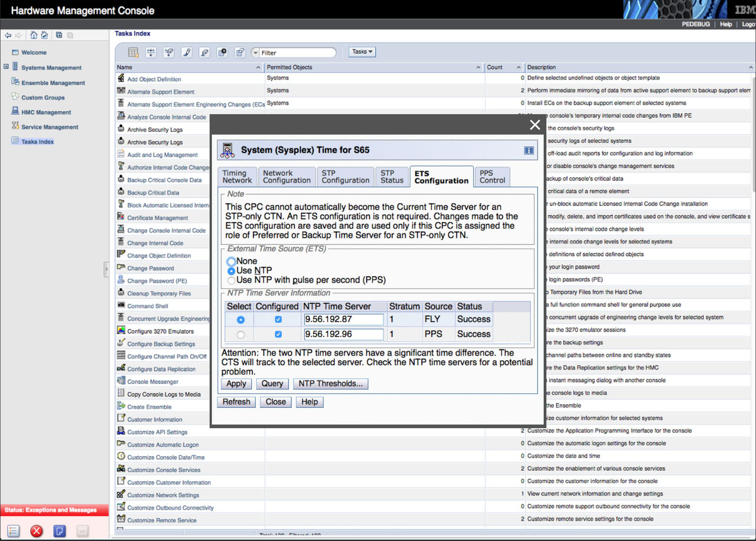Image resolution: width=756 pixels, height=541 pixels.
Task: Click the Customize Network Settings icon
Action: tap(121, 494)
